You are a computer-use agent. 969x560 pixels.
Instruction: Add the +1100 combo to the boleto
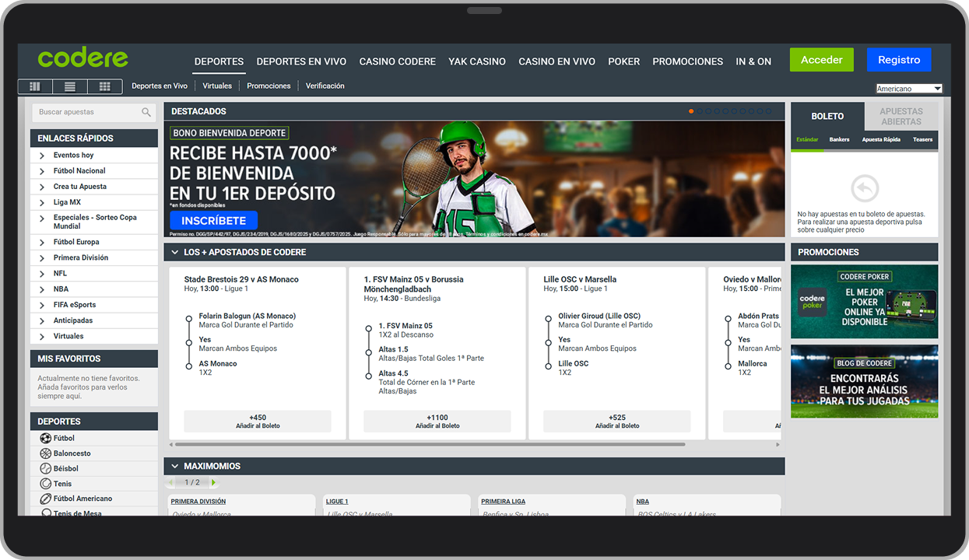pos(437,420)
